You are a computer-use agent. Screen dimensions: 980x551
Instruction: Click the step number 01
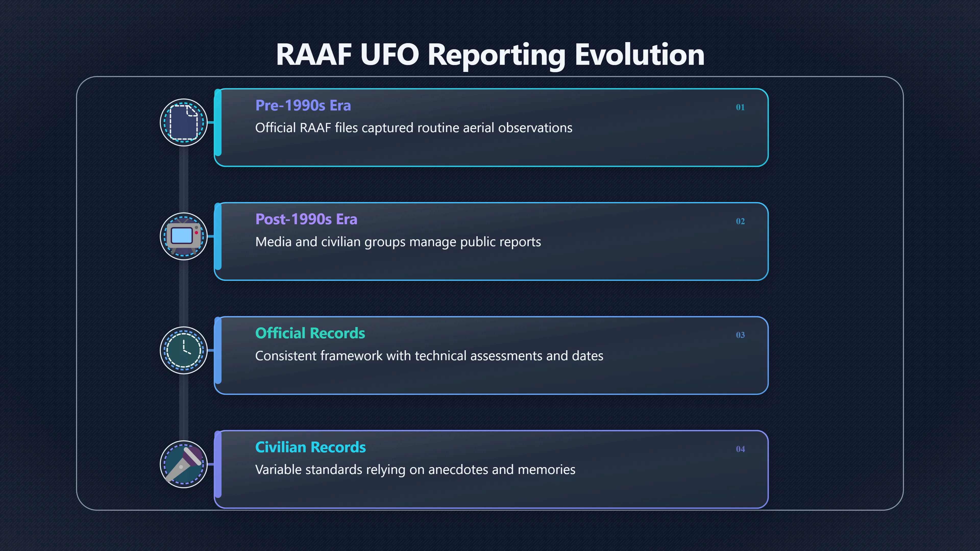click(740, 107)
